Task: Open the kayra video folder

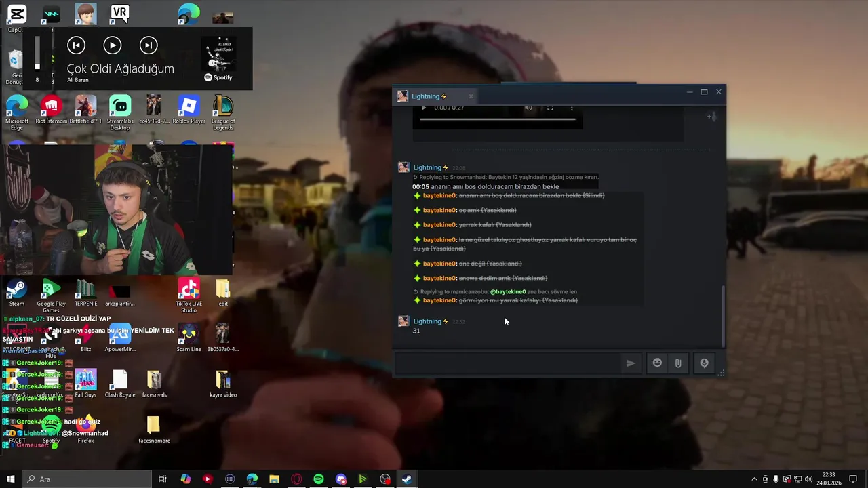Action: (x=223, y=384)
